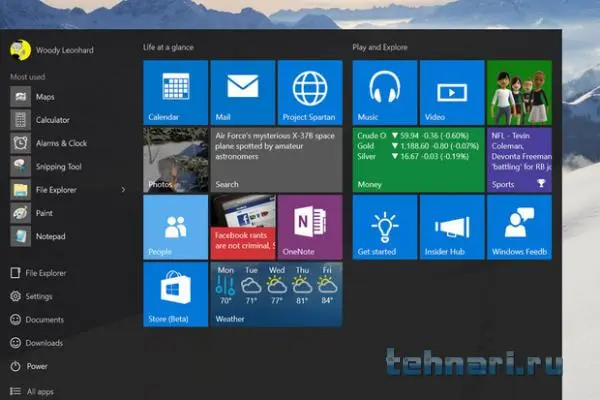This screenshot has width=600, height=400.
Task: Open Settings from the Start menu
Action: click(x=31, y=296)
